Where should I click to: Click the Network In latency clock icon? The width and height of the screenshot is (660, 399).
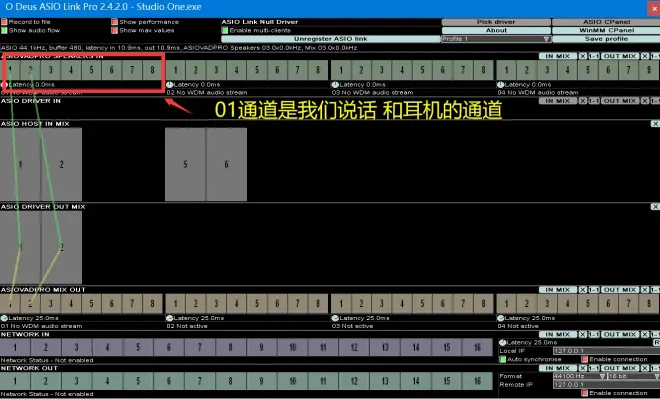click(x=502, y=343)
